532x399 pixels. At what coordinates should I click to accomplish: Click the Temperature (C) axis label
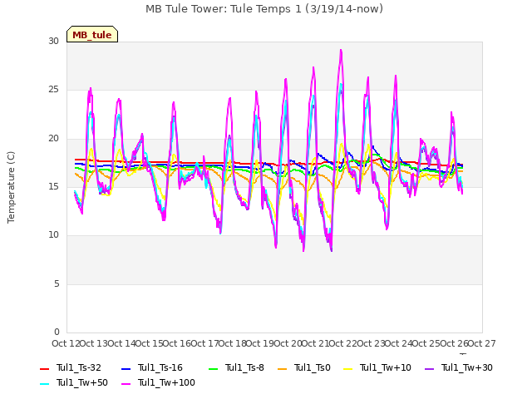click(11, 187)
